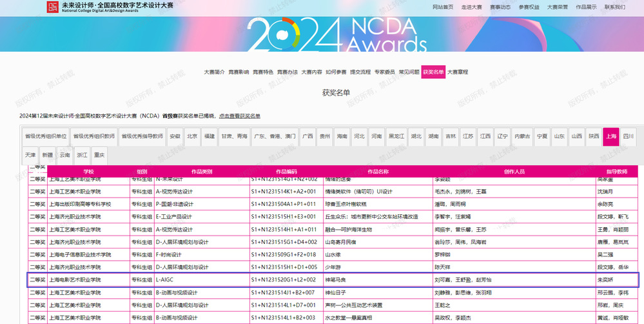
Task: Go to 走进大赛 page
Action: [x=471, y=7]
